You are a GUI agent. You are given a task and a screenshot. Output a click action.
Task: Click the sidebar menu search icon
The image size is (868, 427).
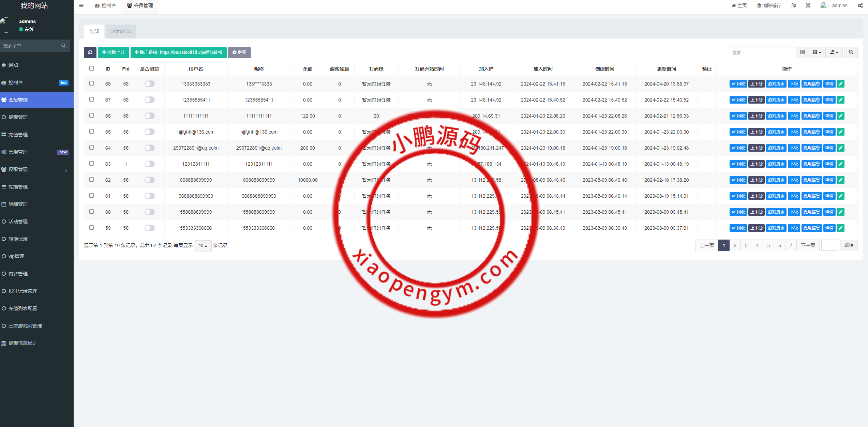click(x=63, y=46)
